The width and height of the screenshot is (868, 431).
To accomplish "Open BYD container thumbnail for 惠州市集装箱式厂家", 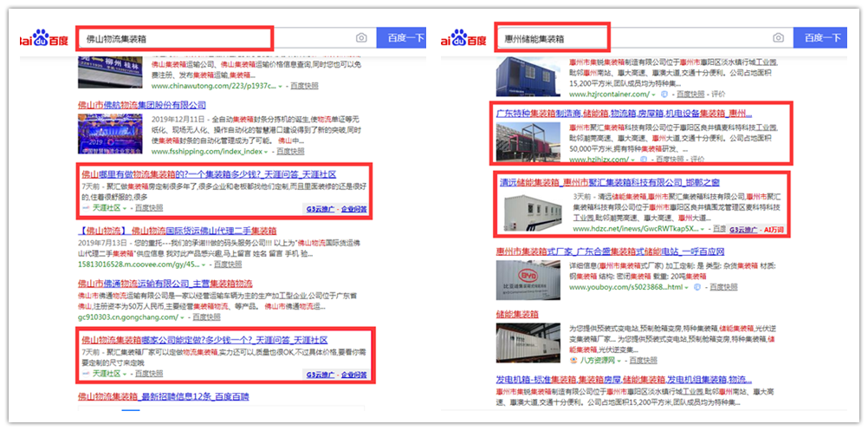I will coord(528,280).
